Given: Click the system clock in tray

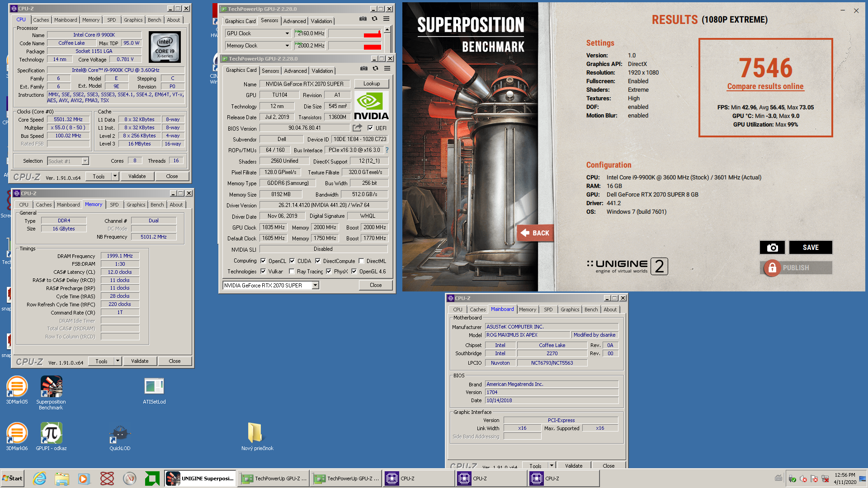Looking at the screenshot, I should point(844,478).
